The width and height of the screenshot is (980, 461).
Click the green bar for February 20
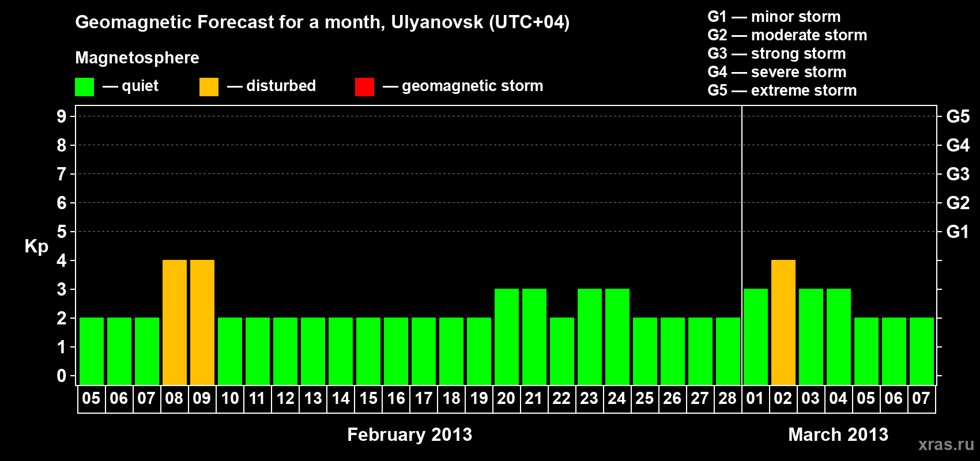pos(507,337)
